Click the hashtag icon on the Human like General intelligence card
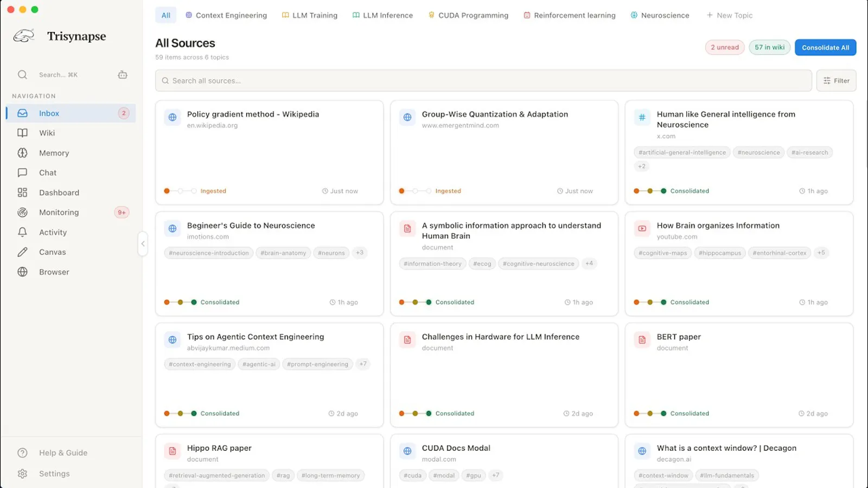Screen dimensions: 868x488 [x=642, y=117]
